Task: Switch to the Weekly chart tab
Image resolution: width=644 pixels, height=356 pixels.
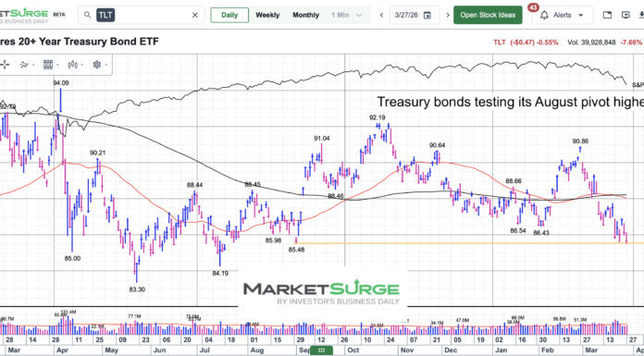Action: (x=267, y=15)
